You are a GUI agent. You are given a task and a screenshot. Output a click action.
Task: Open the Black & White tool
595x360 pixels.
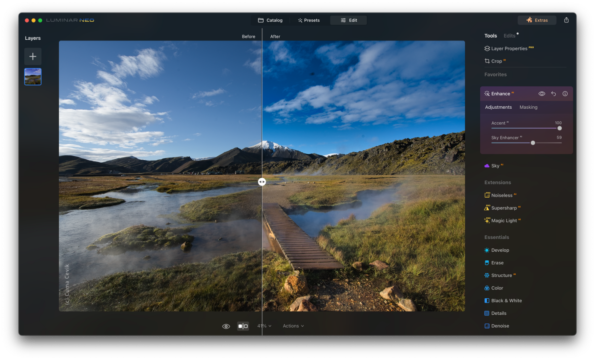503,301
